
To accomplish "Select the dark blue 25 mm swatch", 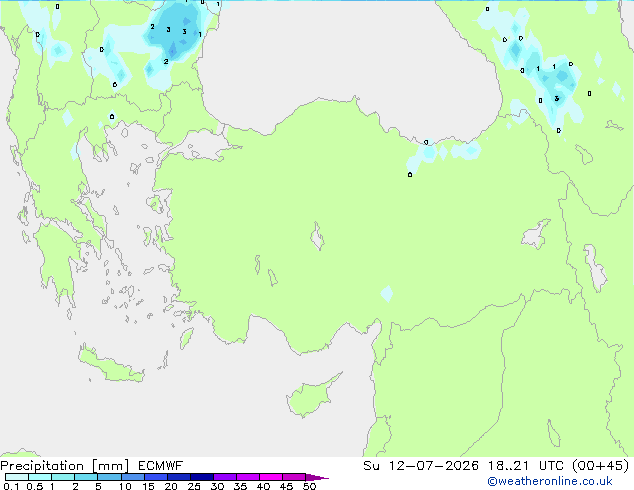I will pyautogui.click(x=202, y=477).
